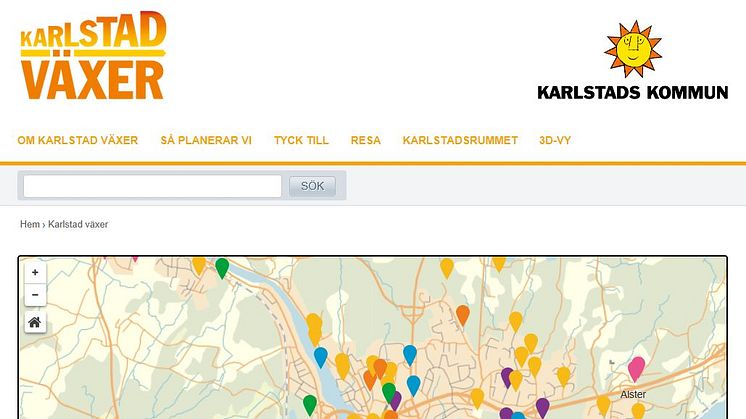
Task: Click the Karlstads Kommun sun logo
Action: (x=633, y=60)
